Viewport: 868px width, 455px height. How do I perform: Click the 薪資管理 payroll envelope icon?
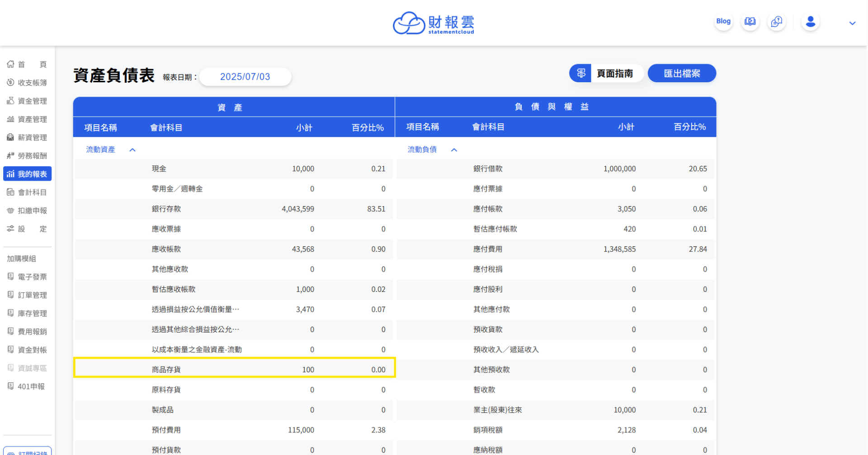[10, 137]
